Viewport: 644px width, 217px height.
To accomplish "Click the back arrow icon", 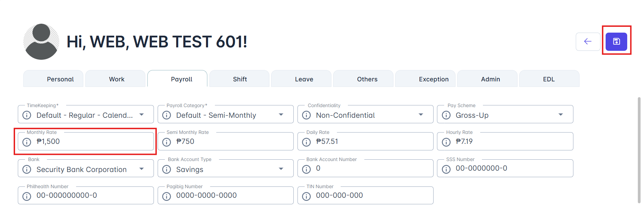I will [x=588, y=42].
